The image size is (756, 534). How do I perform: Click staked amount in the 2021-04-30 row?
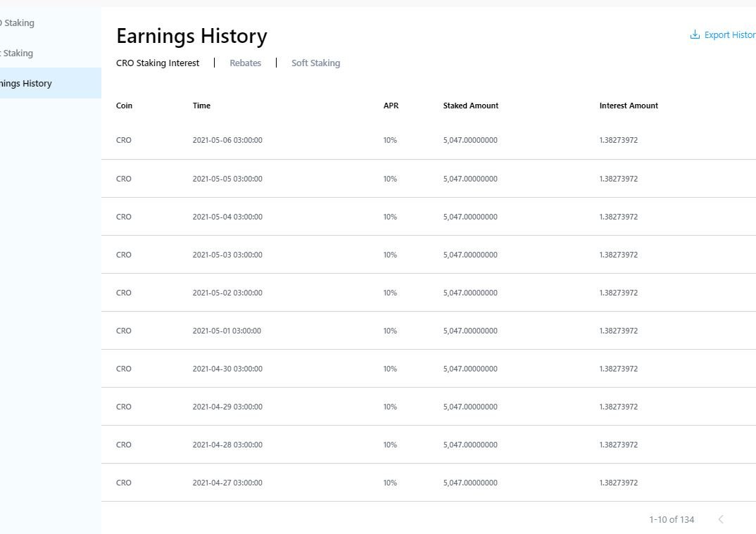(x=470, y=369)
